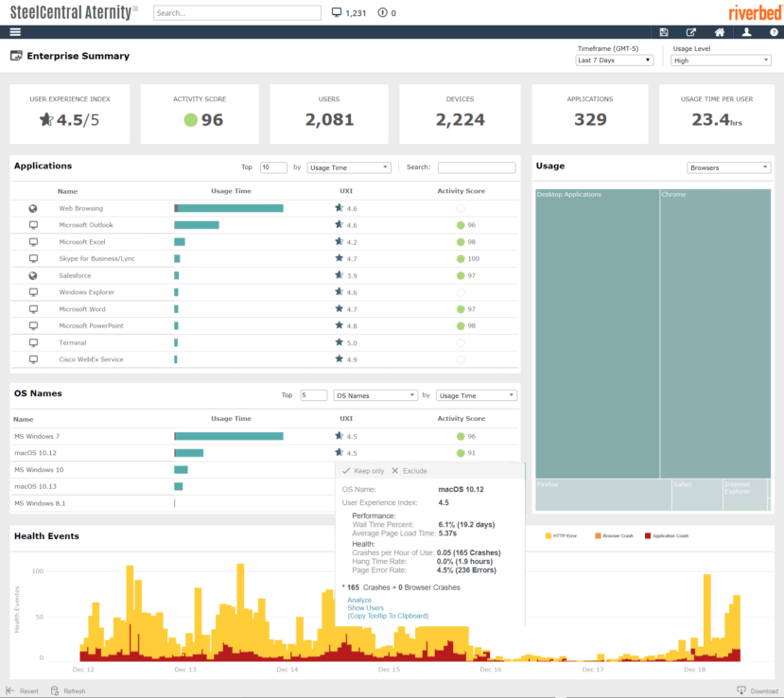
Task: Open the Usage Level High dropdown
Action: [721, 60]
